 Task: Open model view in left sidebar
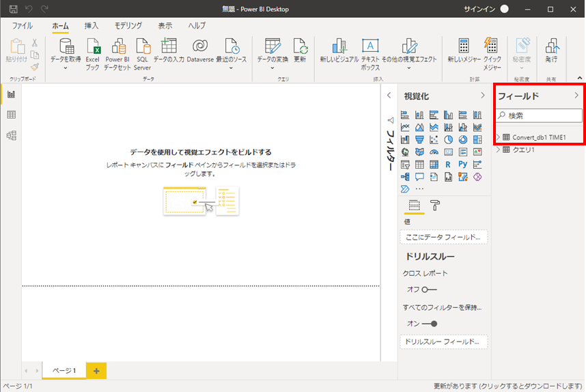pos(11,135)
